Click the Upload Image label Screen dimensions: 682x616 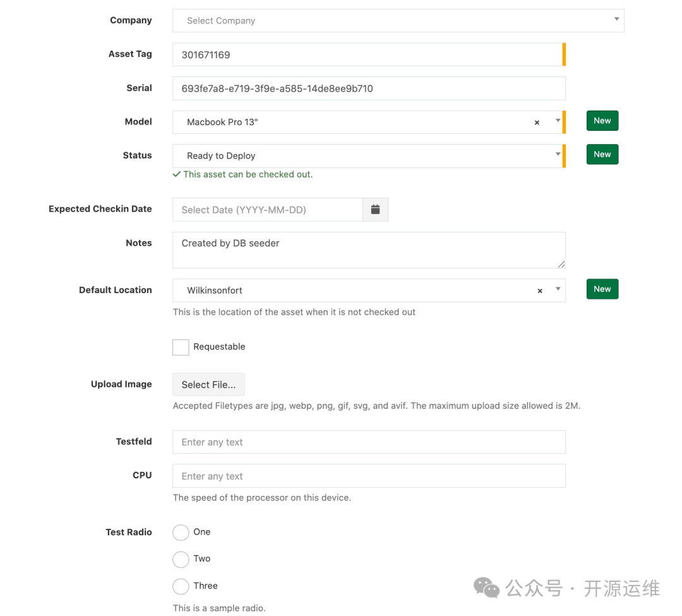coord(121,384)
